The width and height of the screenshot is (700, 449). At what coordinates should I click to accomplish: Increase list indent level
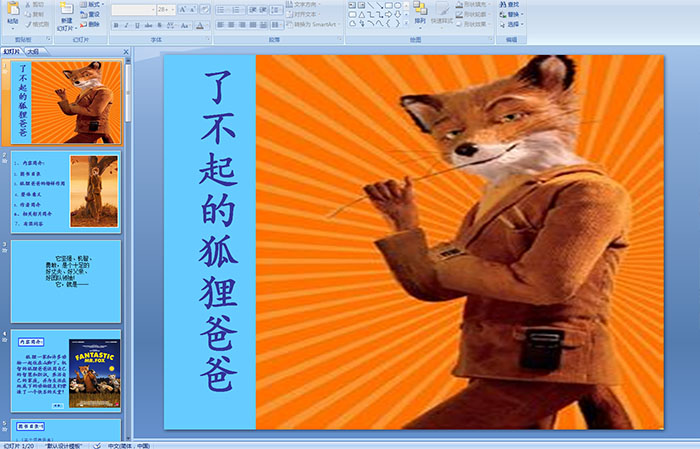(x=263, y=10)
